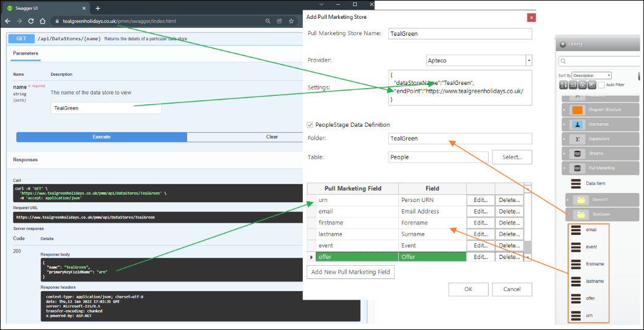
Task: Click the row selector arrow for offer
Action: 311,257
